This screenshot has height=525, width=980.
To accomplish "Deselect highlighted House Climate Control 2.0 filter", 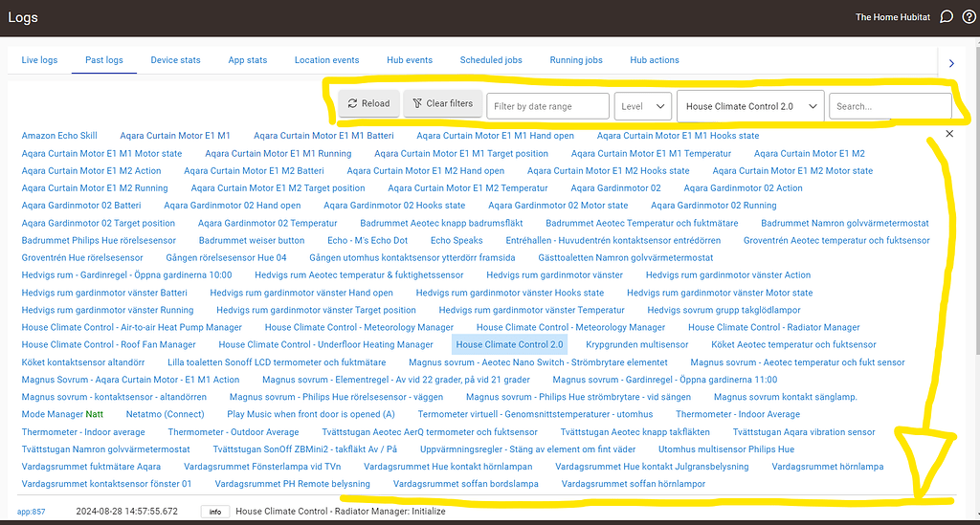I will (x=509, y=344).
